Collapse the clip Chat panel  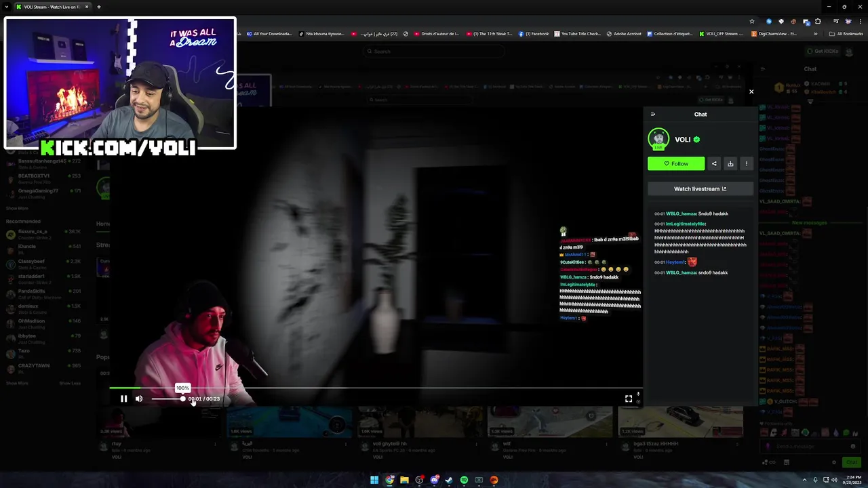coord(653,115)
